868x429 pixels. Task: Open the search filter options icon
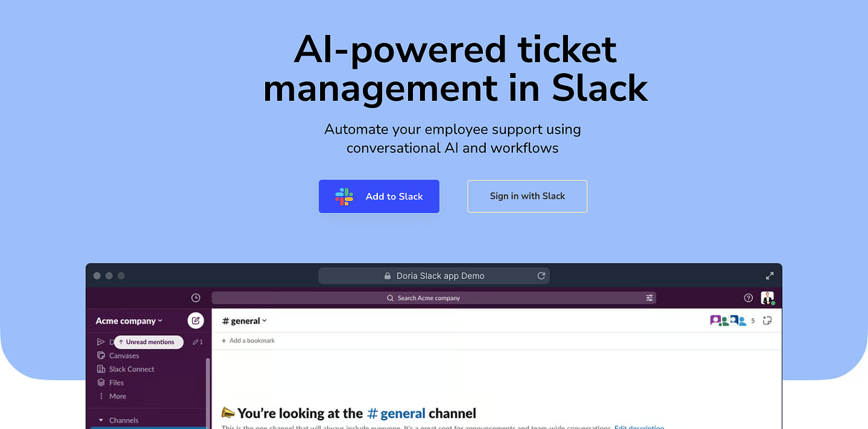pos(649,298)
